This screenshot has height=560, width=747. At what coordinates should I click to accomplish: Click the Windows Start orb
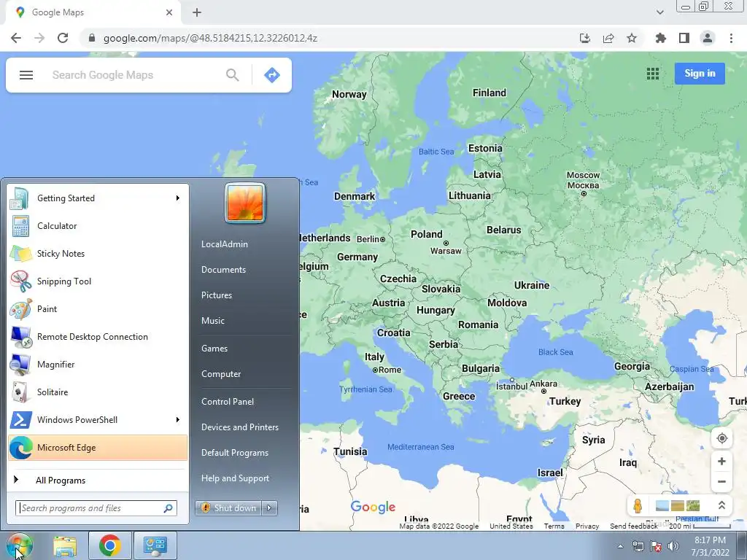(x=19, y=545)
